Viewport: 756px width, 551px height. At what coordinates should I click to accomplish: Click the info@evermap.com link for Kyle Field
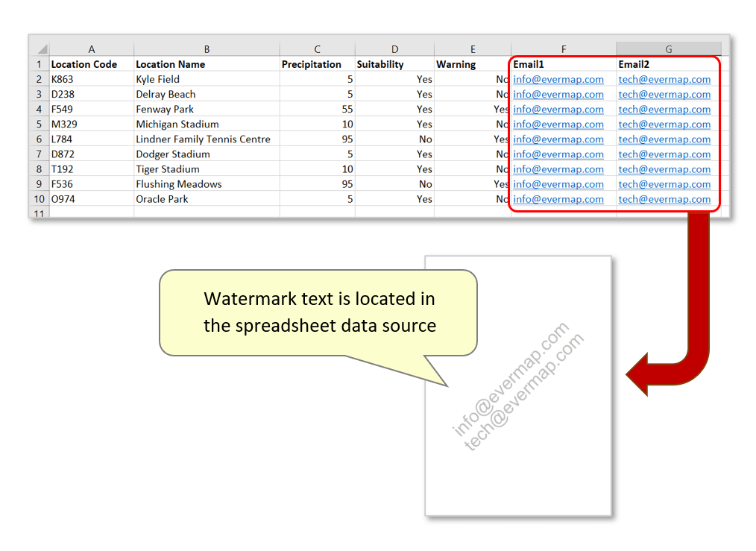pos(558,79)
